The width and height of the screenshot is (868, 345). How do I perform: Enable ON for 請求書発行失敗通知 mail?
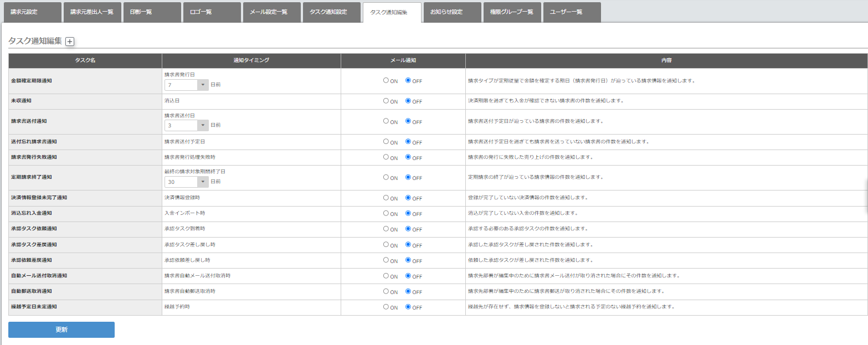coord(386,157)
